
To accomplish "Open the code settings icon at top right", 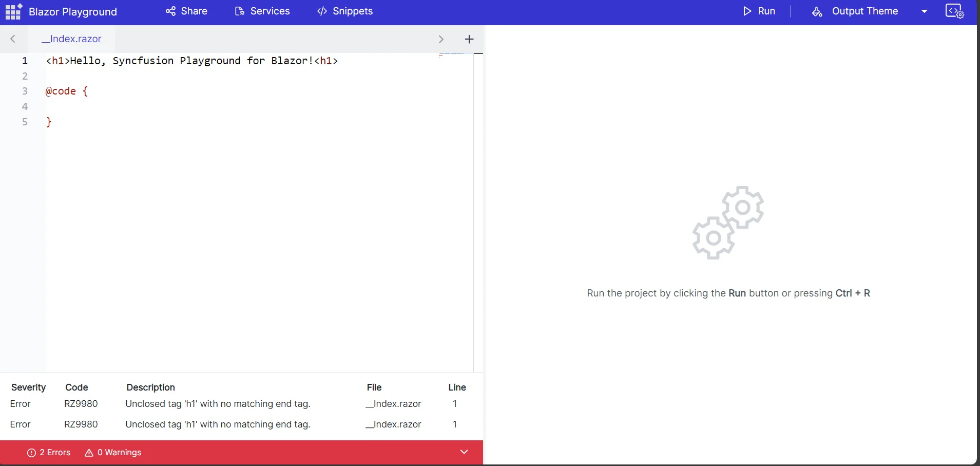I will (955, 11).
